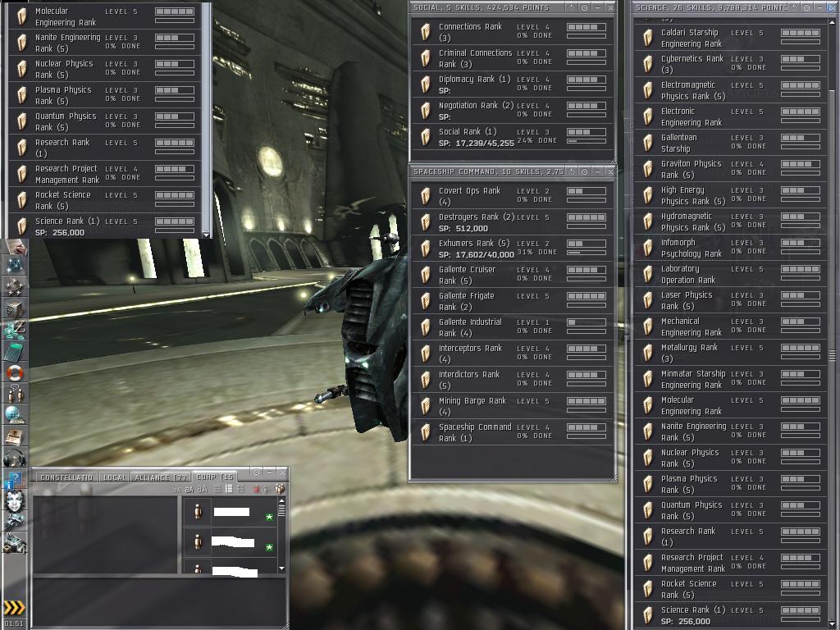
Task: Switch to Alliance chat tab
Action: (160, 477)
